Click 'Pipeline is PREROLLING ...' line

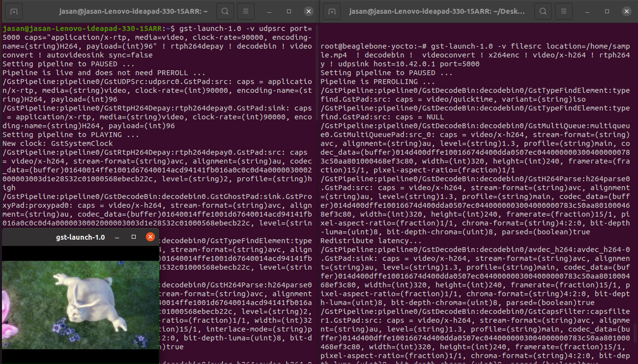378,82
